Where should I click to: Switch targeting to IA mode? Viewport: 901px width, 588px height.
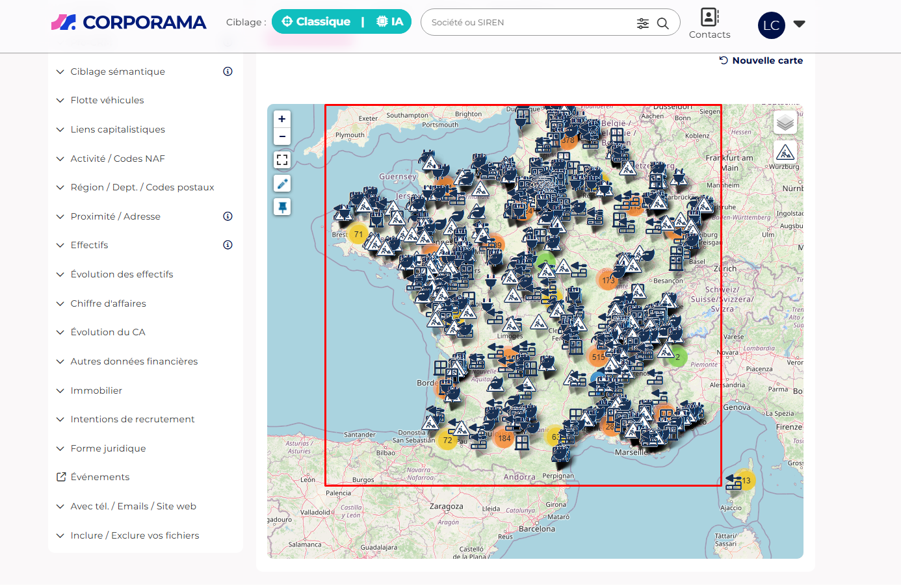[x=390, y=21]
